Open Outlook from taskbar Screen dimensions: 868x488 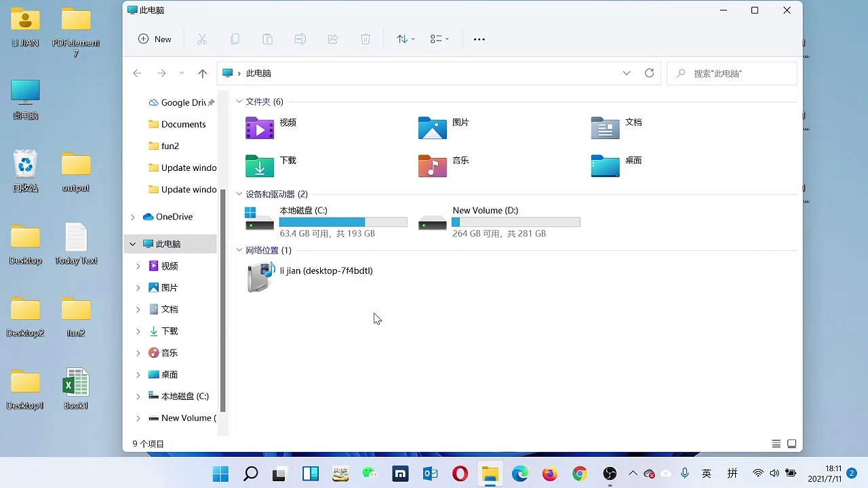point(430,474)
